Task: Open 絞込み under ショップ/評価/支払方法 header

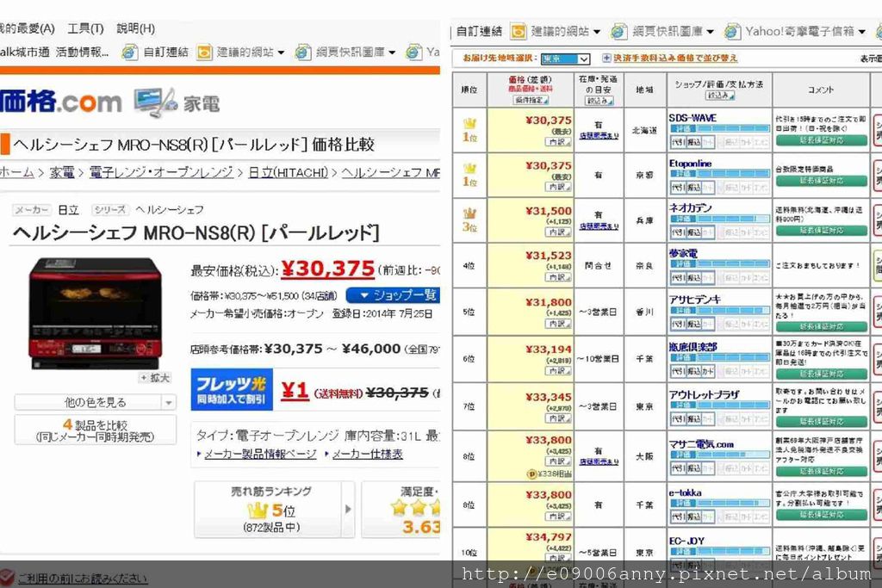Action: coord(720,96)
